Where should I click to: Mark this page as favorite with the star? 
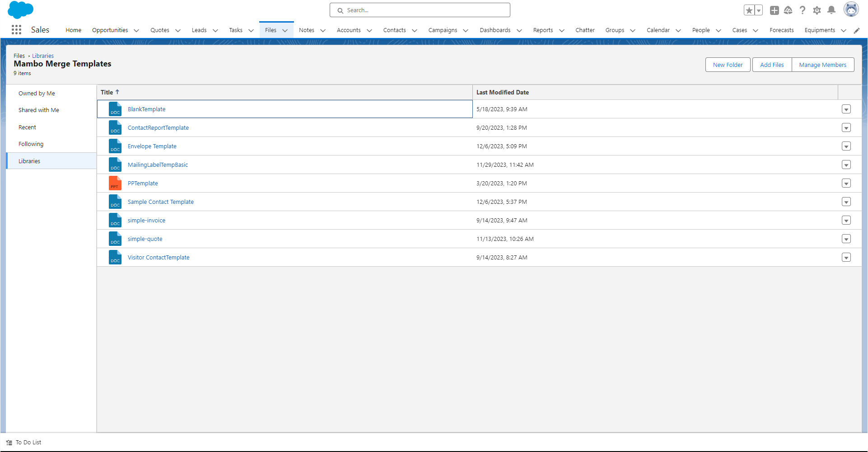coord(748,9)
